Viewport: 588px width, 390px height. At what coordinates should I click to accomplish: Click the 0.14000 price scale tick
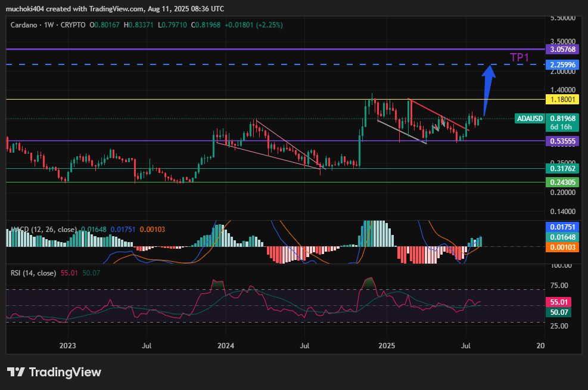click(x=562, y=211)
